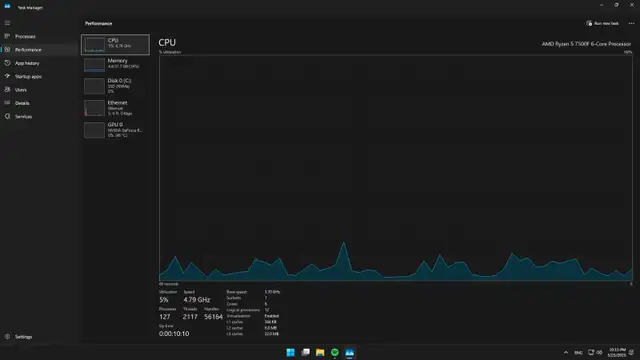Open Startup apps page
Image resolution: width=640 pixels, height=360 pixels.
coord(40,76)
